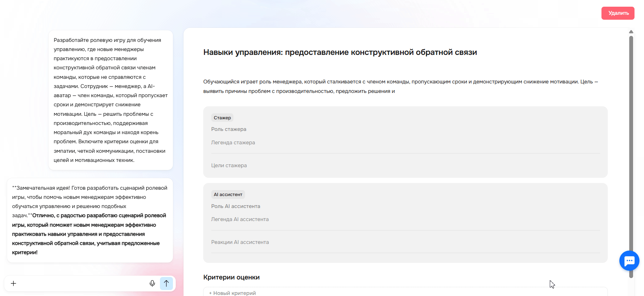644x296 pixels.
Task: Activate the microphone voice input icon
Action: [152, 283]
